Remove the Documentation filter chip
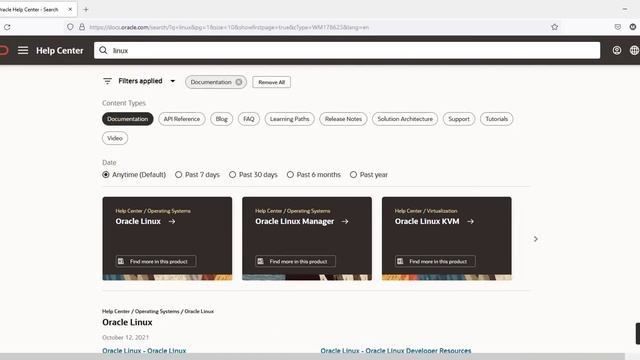 point(239,82)
